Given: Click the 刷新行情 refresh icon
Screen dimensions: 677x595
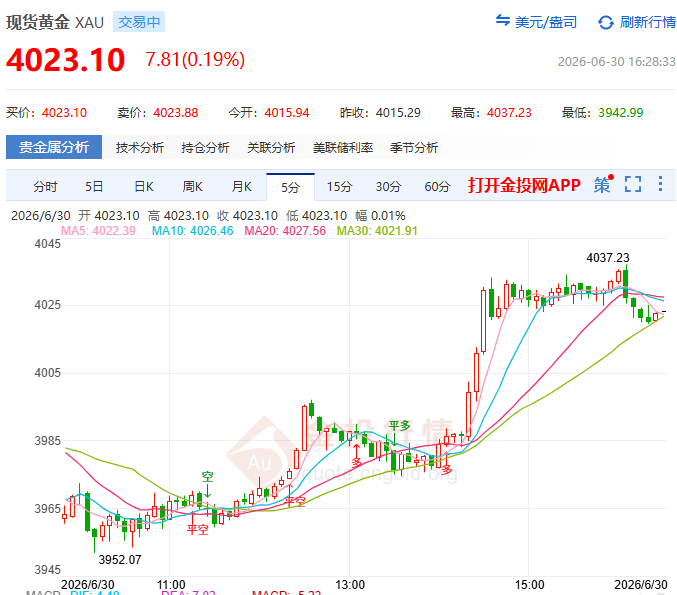Looking at the screenshot, I should point(606,22).
